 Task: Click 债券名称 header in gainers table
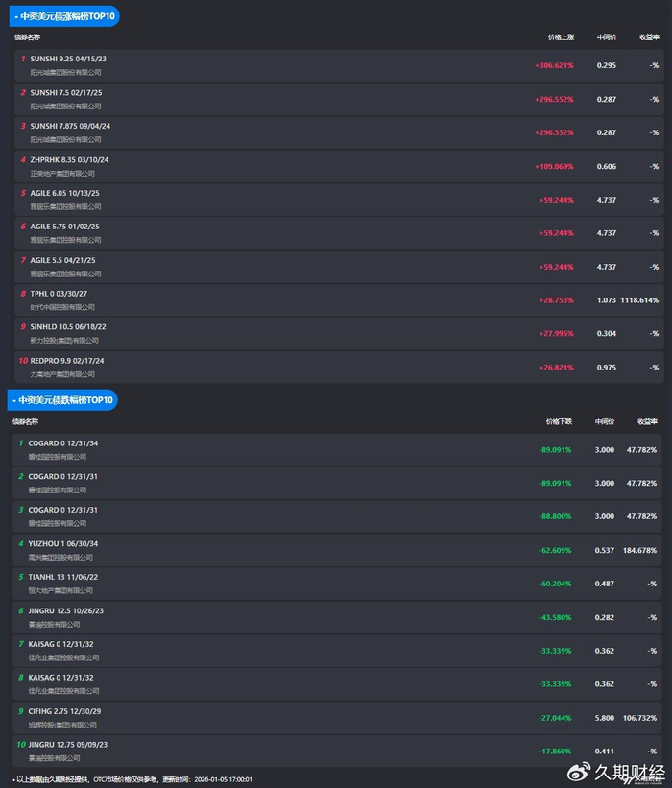pyautogui.click(x=28, y=37)
